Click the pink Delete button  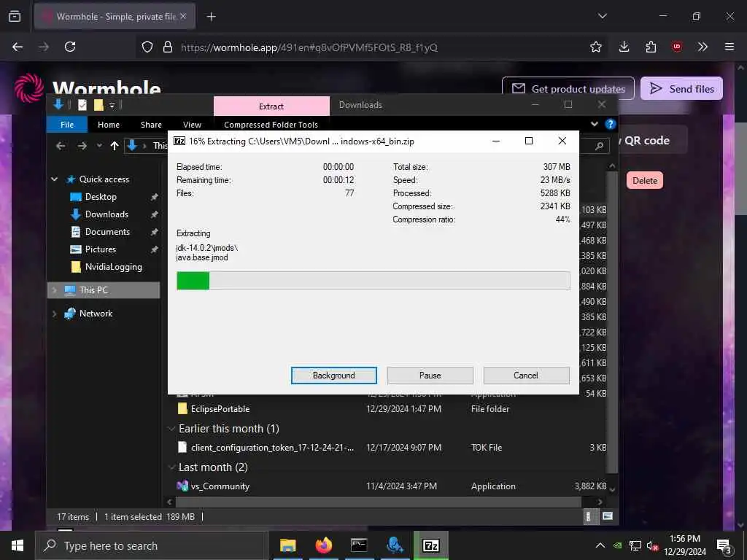click(645, 181)
